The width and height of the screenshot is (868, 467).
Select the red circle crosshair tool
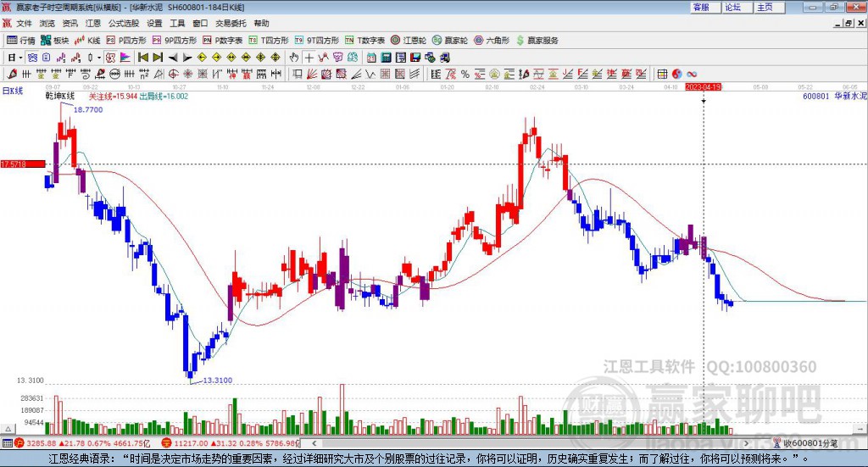(x=173, y=74)
